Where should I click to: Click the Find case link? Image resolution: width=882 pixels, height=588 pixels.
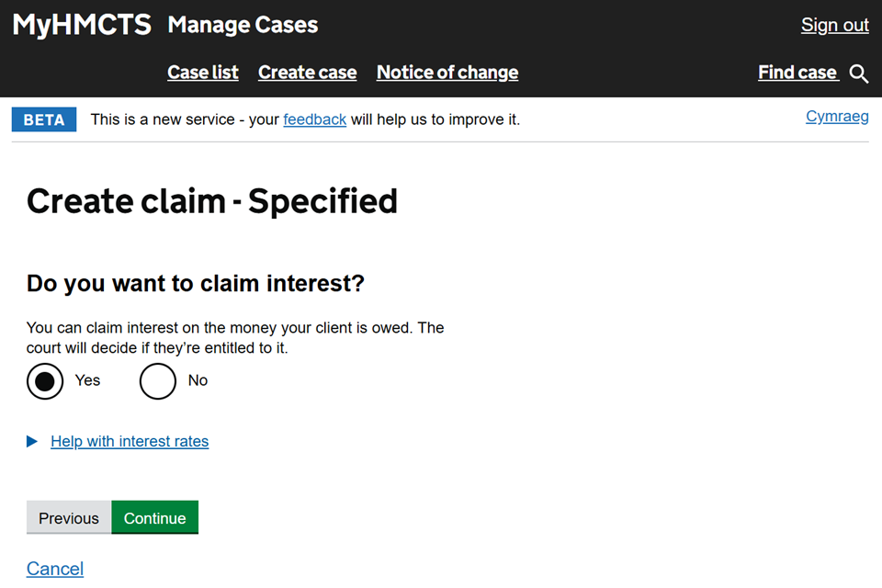click(797, 73)
